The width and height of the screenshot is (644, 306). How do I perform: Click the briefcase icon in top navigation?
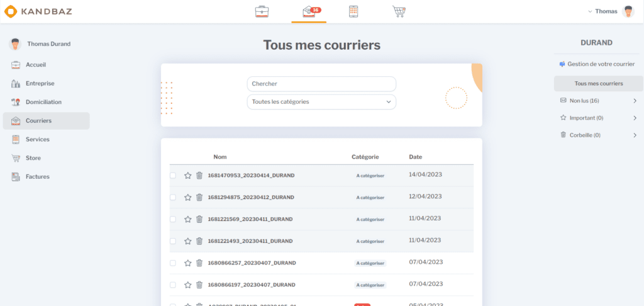[262, 11]
